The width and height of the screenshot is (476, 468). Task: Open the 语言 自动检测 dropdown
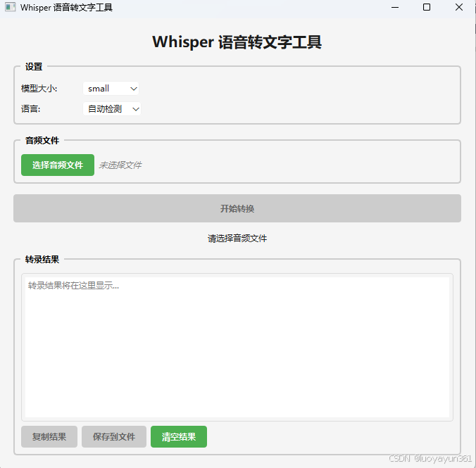pos(112,108)
